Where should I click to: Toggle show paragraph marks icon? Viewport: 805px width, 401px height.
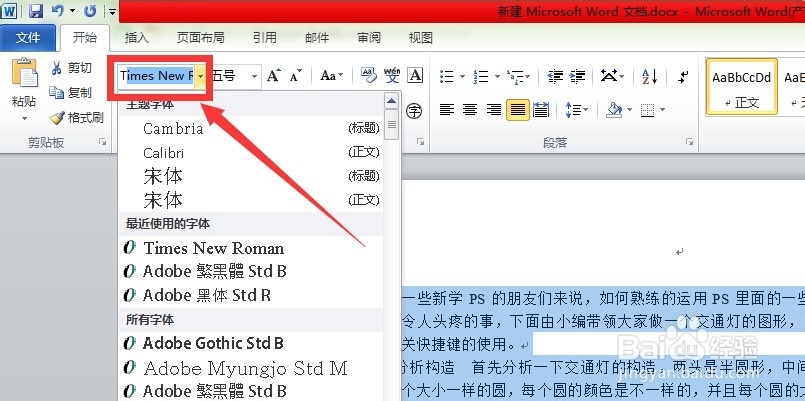pyautogui.click(x=683, y=77)
